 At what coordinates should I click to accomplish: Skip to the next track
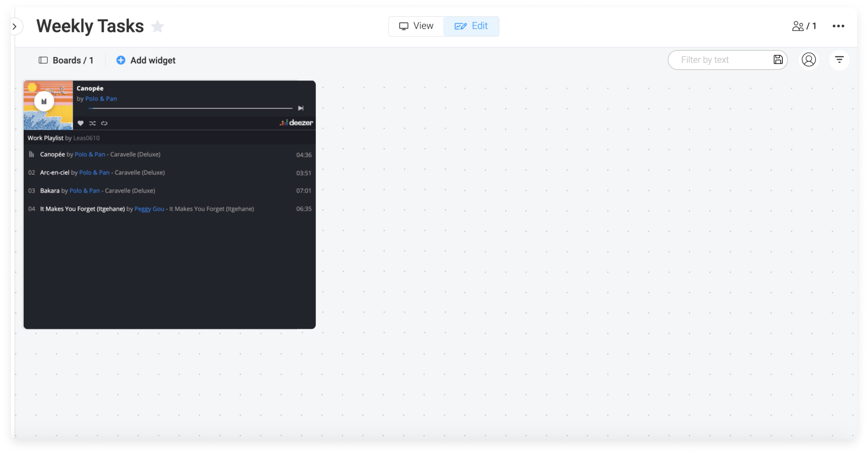pyautogui.click(x=300, y=108)
